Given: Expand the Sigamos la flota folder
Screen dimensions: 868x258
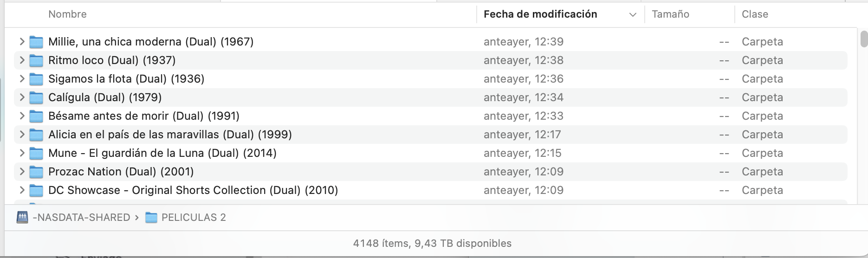Looking at the screenshot, I should (21, 79).
